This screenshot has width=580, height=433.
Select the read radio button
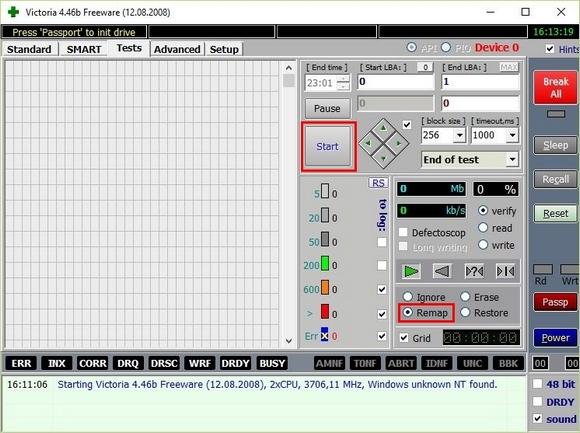pos(483,227)
